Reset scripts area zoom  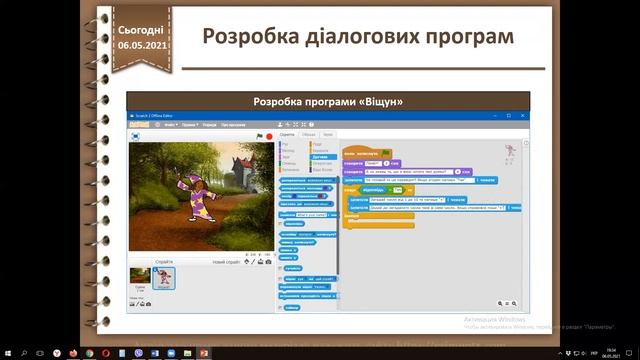point(507,304)
